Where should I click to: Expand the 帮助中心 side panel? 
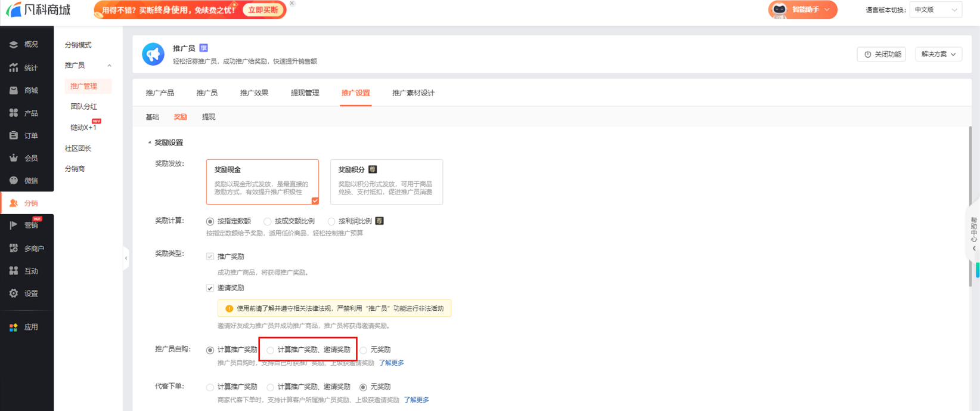(x=973, y=233)
